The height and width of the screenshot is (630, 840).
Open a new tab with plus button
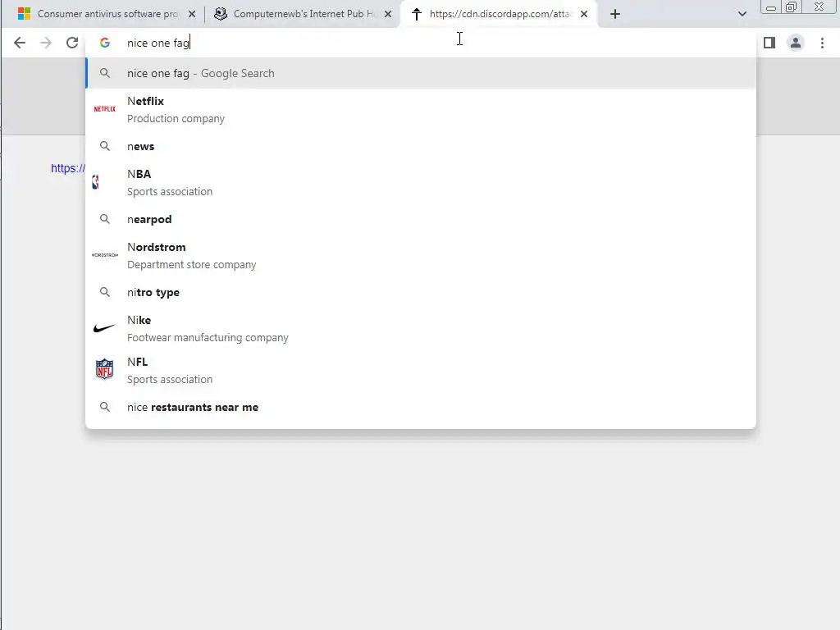[615, 14]
